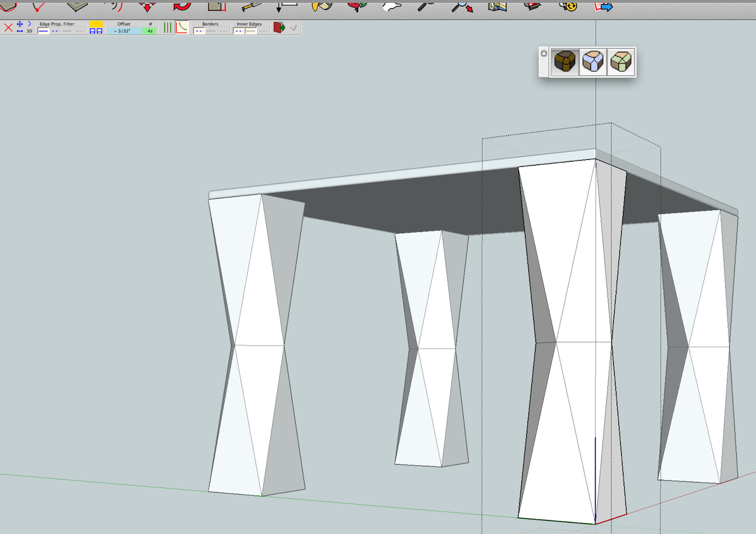Toggle the second Inner Edges solid option

(251, 31)
